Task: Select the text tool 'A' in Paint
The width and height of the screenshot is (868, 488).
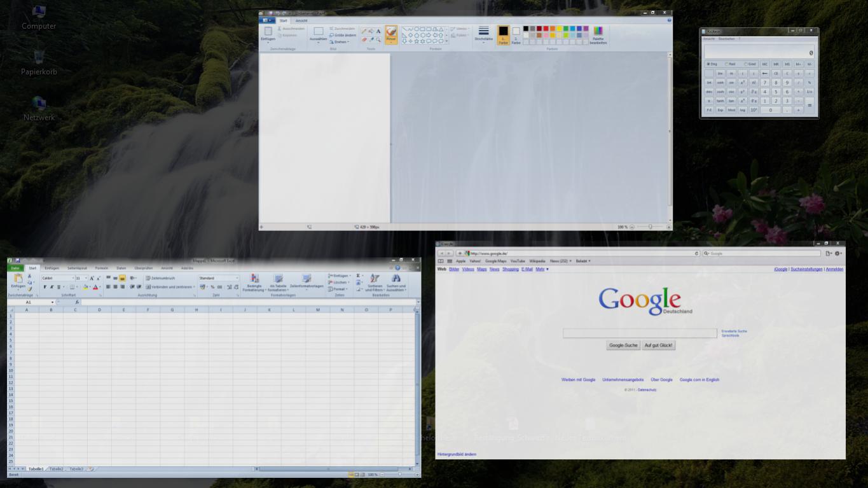Action: click(x=378, y=31)
